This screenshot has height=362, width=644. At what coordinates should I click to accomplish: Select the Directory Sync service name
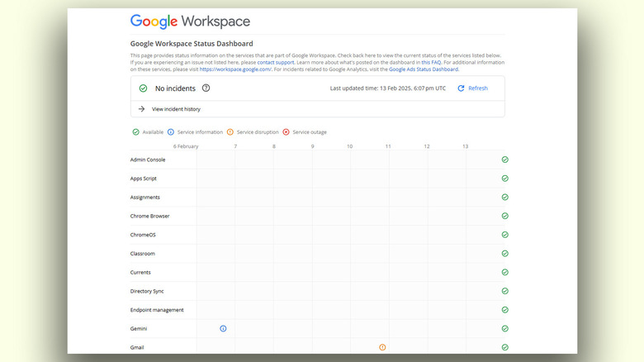pos(147,291)
